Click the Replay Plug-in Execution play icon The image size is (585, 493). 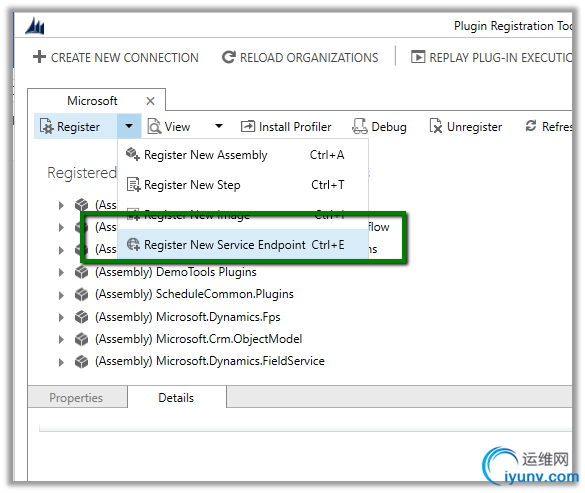point(418,57)
